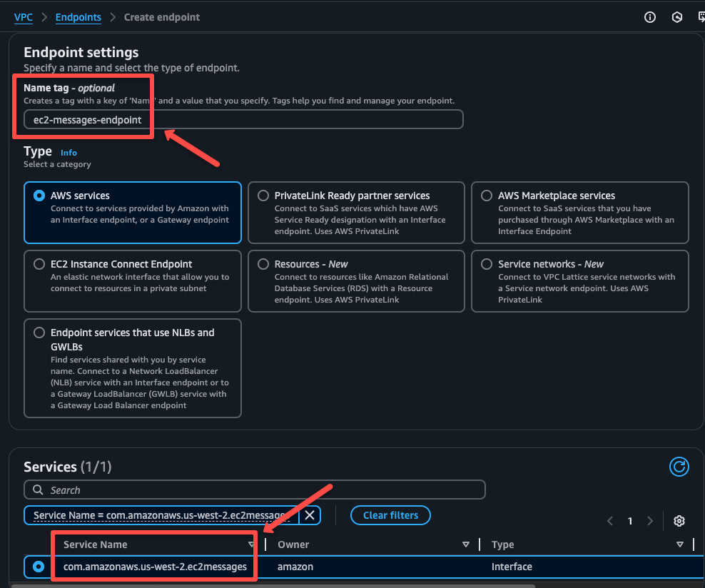
Task: Navigate to the Endpoints breadcrumb
Action: 78,17
